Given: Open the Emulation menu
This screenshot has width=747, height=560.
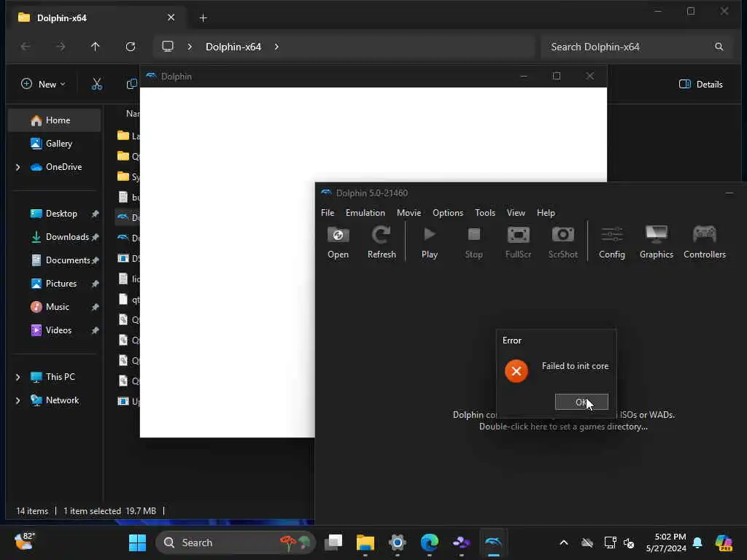Looking at the screenshot, I should click(365, 213).
